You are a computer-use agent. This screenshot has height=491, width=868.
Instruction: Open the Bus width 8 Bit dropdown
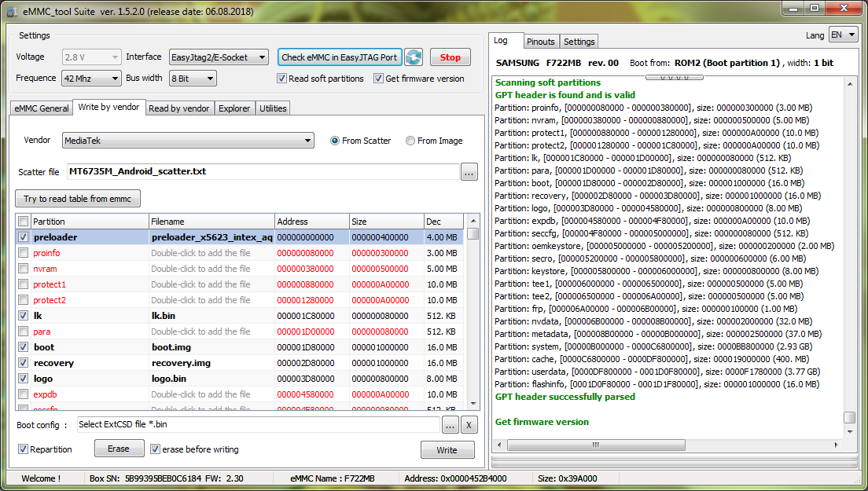[x=193, y=79]
